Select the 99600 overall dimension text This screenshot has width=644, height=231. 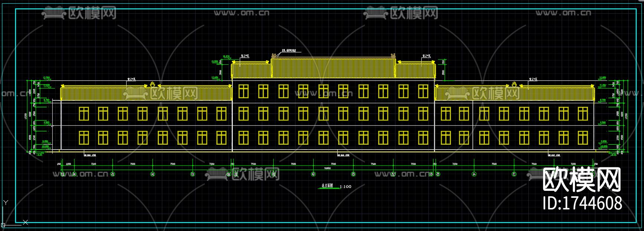coord(327,168)
